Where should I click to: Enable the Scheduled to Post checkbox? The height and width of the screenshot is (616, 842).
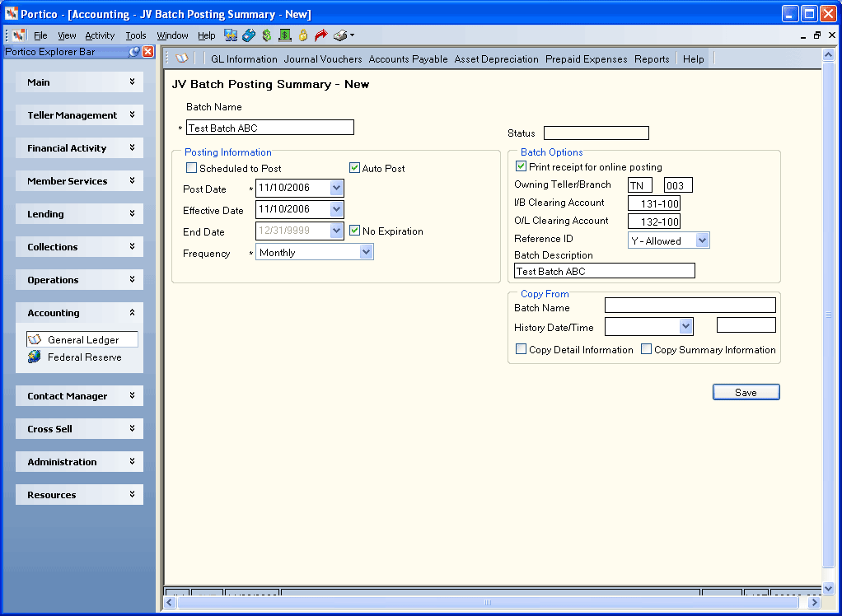pyautogui.click(x=191, y=168)
